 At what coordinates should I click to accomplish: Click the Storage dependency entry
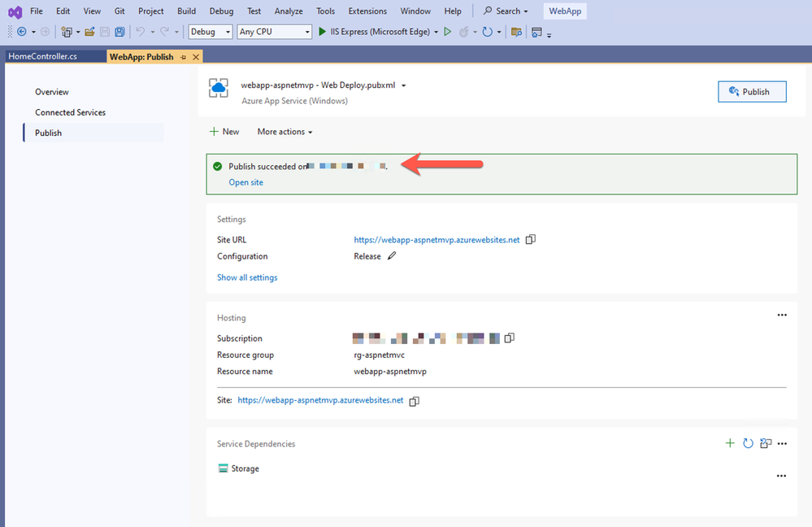(x=239, y=468)
